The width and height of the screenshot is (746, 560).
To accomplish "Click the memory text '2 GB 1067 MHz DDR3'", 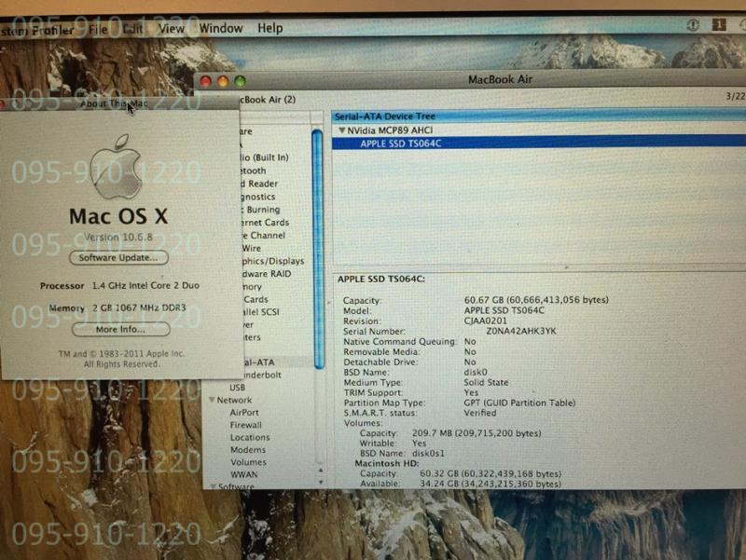I will pyautogui.click(x=139, y=307).
